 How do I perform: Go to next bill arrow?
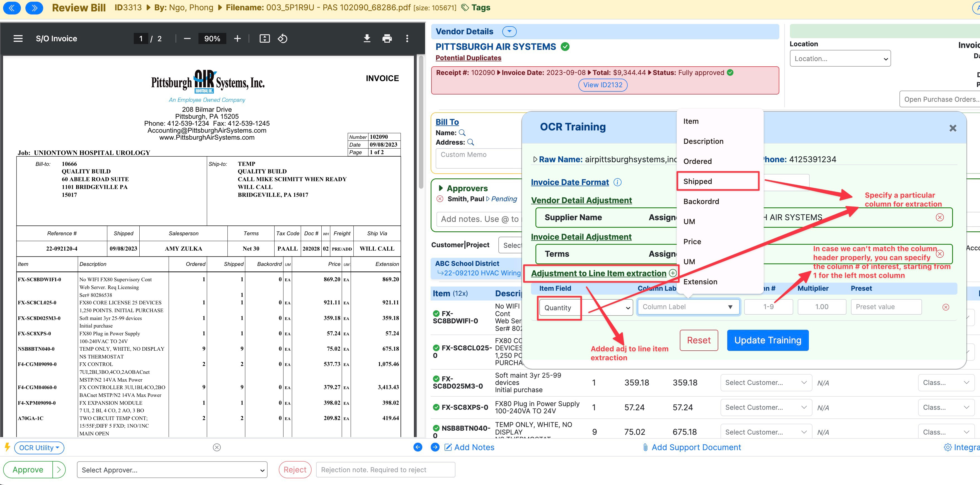34,8
